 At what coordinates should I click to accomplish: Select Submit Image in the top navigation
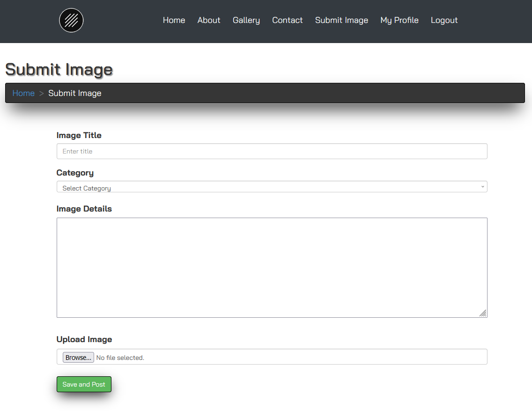pos(341,20)
